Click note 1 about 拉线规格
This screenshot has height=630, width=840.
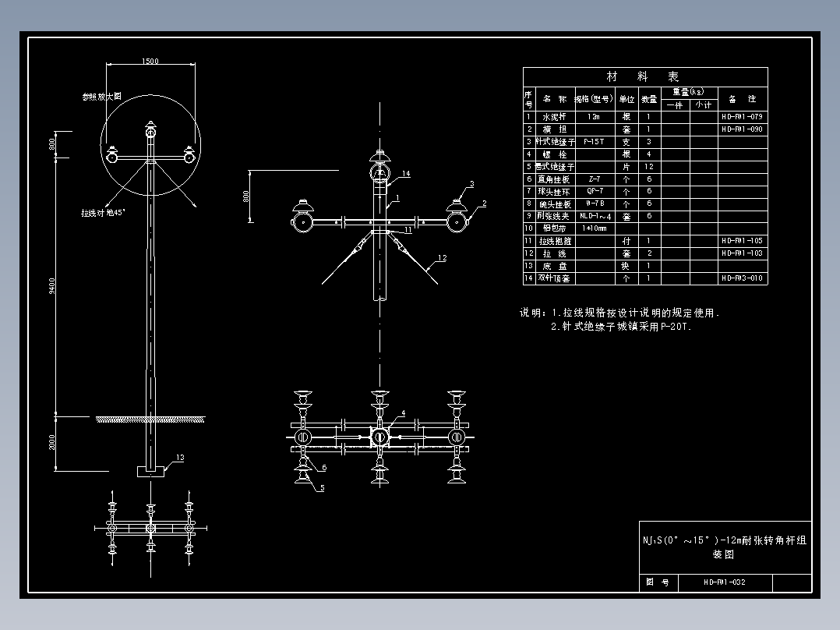tap(635, 313)
